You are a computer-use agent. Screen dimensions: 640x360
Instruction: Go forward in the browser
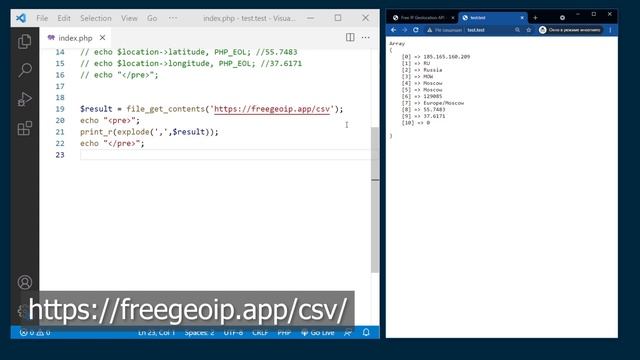tap(404, 30)
